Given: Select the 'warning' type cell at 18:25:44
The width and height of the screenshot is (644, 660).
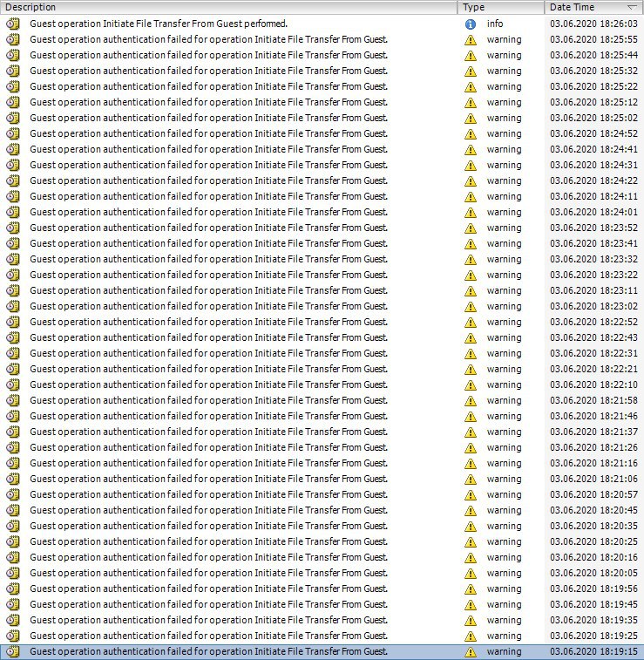Looking at the screenshot, I should click(504, 55).
